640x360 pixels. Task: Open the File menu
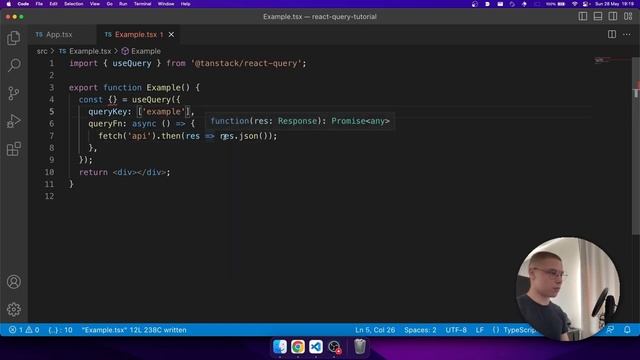click(39, 4)
